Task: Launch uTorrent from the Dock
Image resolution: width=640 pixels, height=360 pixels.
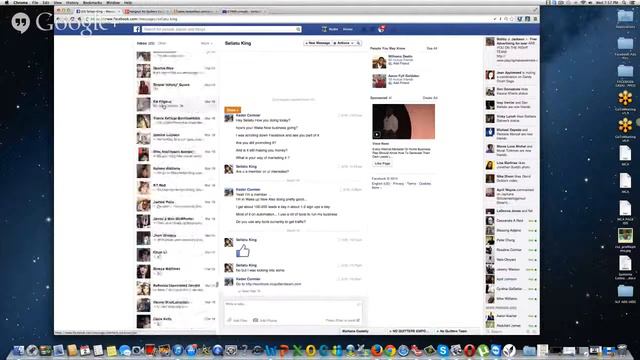Action: [483, 350]
